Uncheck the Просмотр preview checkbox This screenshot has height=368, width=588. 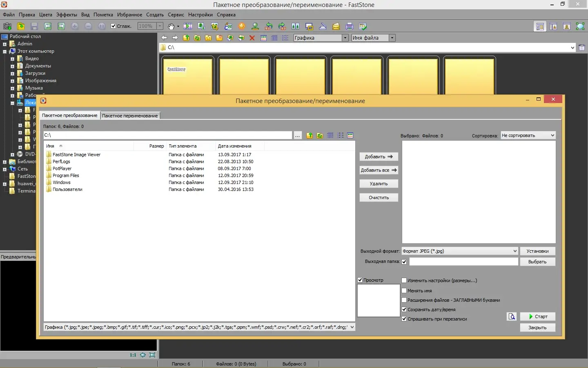pos(360,280)
